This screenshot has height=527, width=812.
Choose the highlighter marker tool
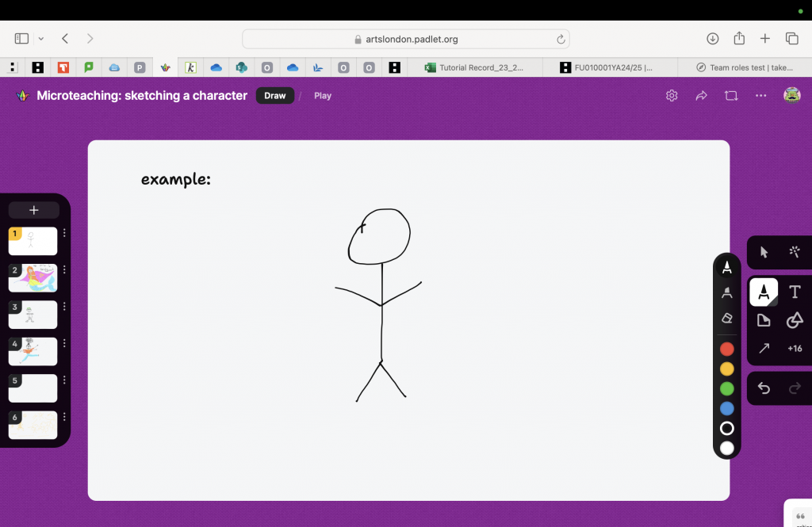pos(726,293)
